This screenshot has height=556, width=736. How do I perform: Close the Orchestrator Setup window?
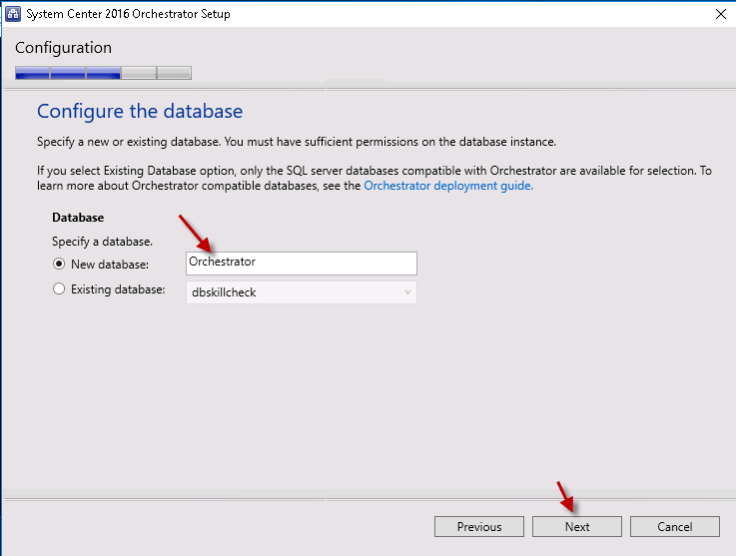pos(720,14)
